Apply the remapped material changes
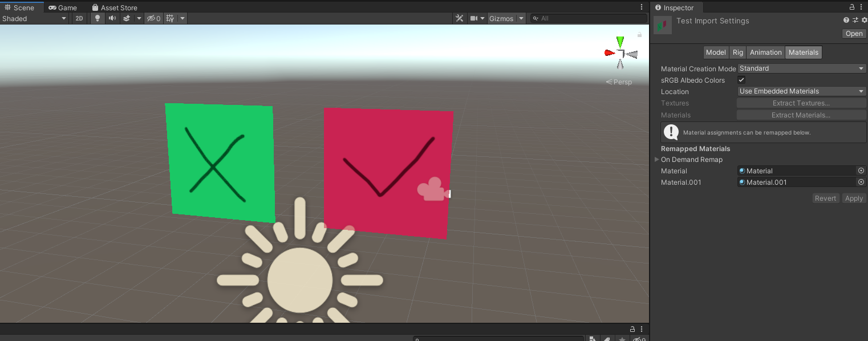This screenshot has width=868, height=341. pyautogui.click(x=853, y=198)
